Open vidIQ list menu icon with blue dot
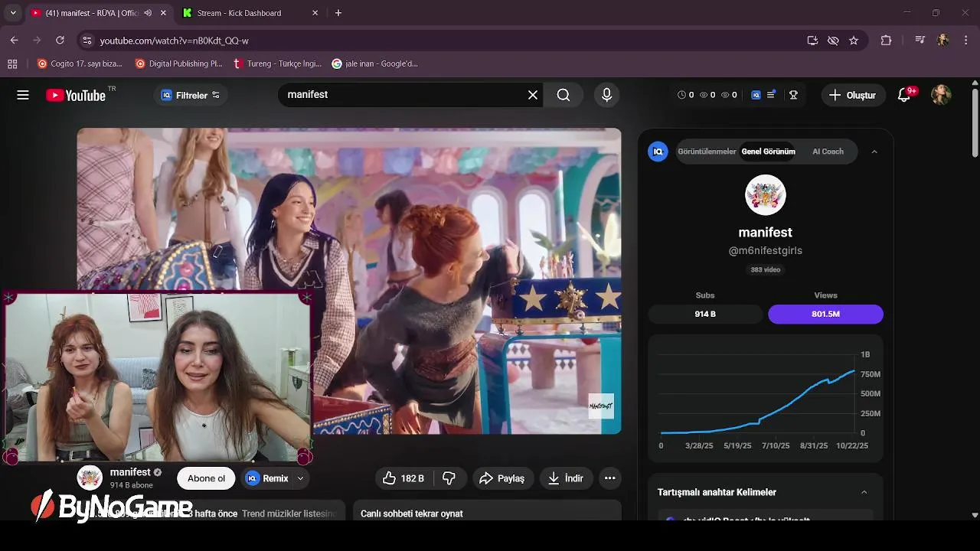Screen dimensions: 980x551 (x=772, y=95)
